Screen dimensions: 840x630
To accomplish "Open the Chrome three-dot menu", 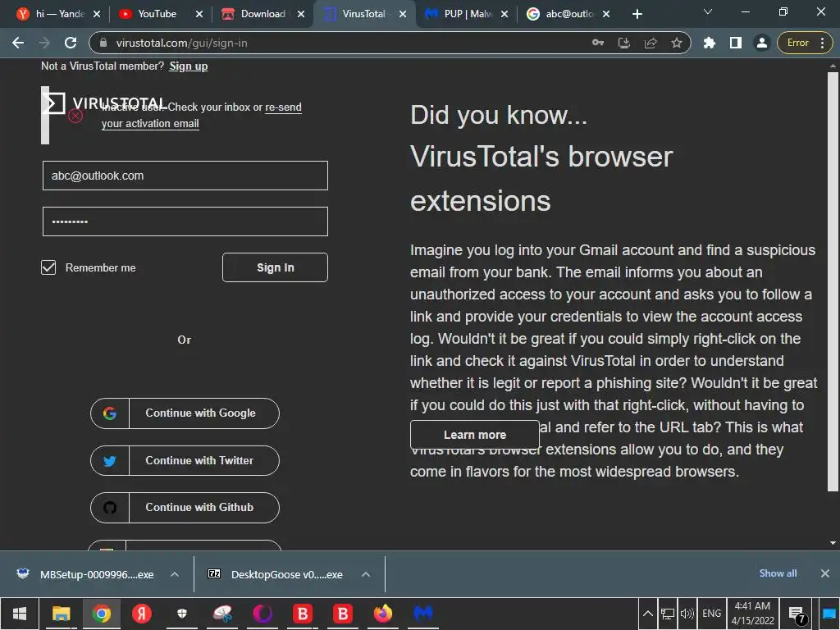I will click(823, 43).
